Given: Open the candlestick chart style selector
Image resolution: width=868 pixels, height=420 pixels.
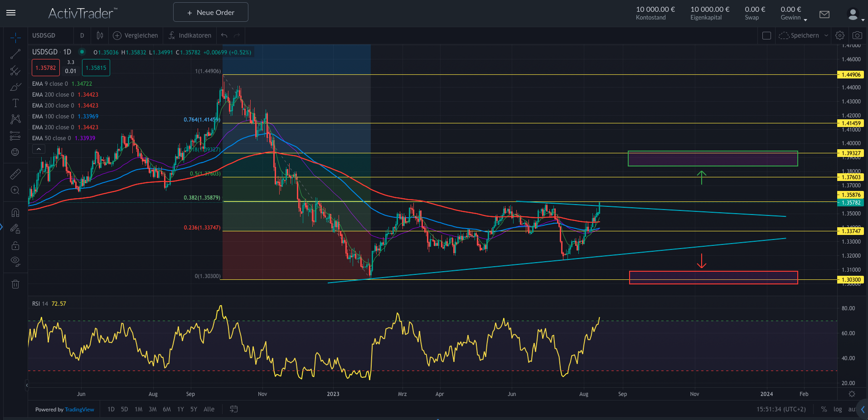Looking at the screenshot, I should (100, 35).
